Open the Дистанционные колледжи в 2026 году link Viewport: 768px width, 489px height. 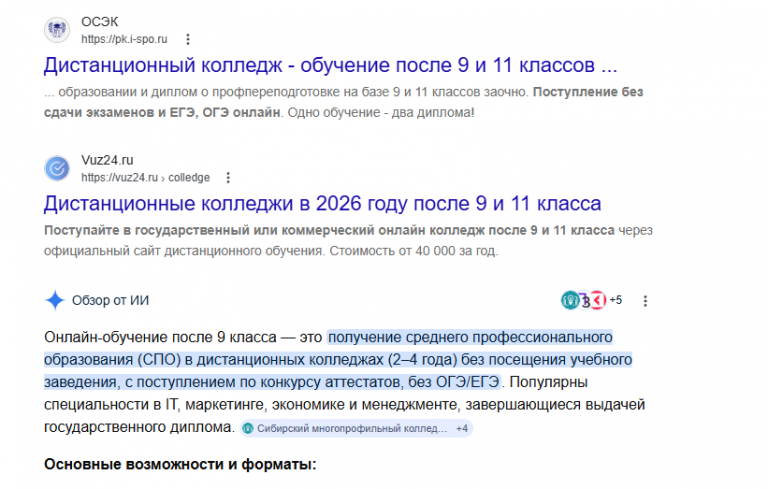[x=322, y=203]
